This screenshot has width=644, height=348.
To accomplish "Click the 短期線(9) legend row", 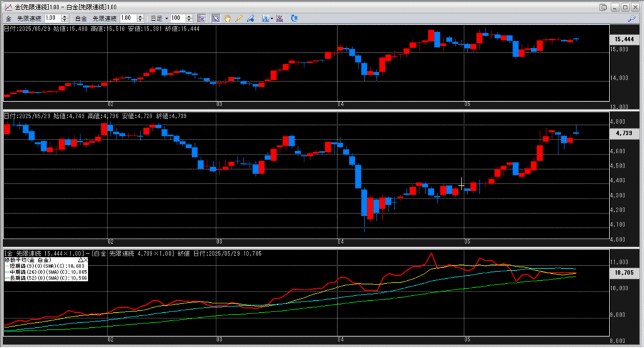I will 46,266.
